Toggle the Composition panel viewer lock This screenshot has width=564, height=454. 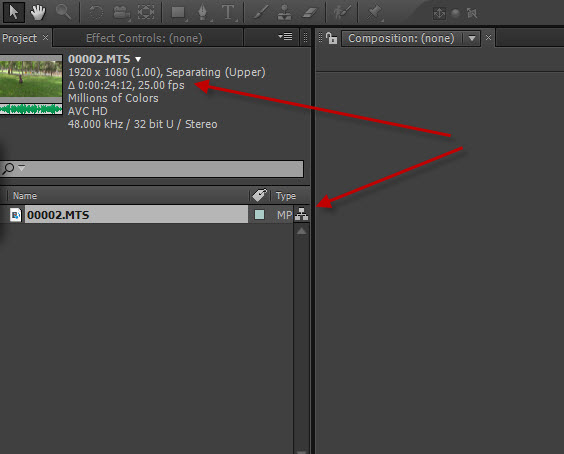[x=331, y=38]
